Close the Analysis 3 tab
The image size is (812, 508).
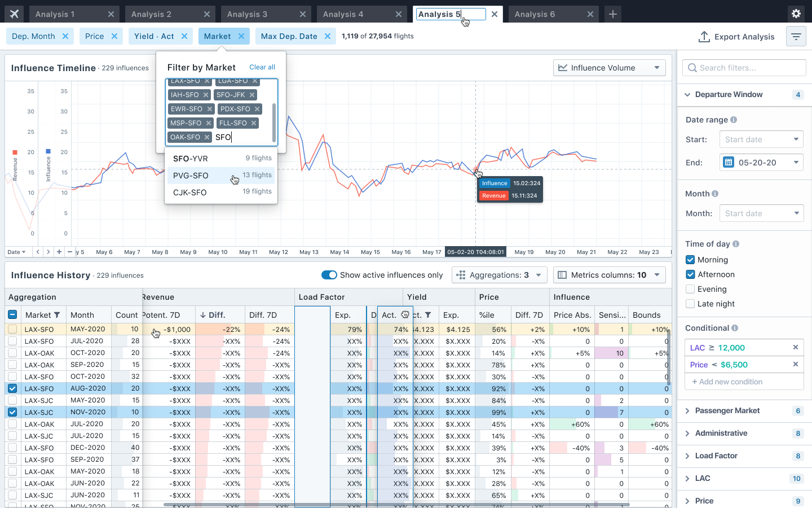[303, 14]
